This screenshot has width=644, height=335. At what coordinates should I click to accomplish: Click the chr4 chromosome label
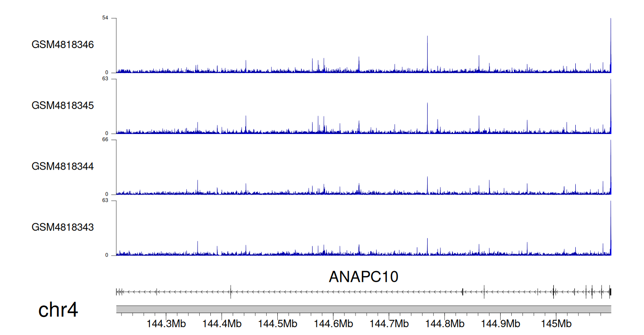58,310
